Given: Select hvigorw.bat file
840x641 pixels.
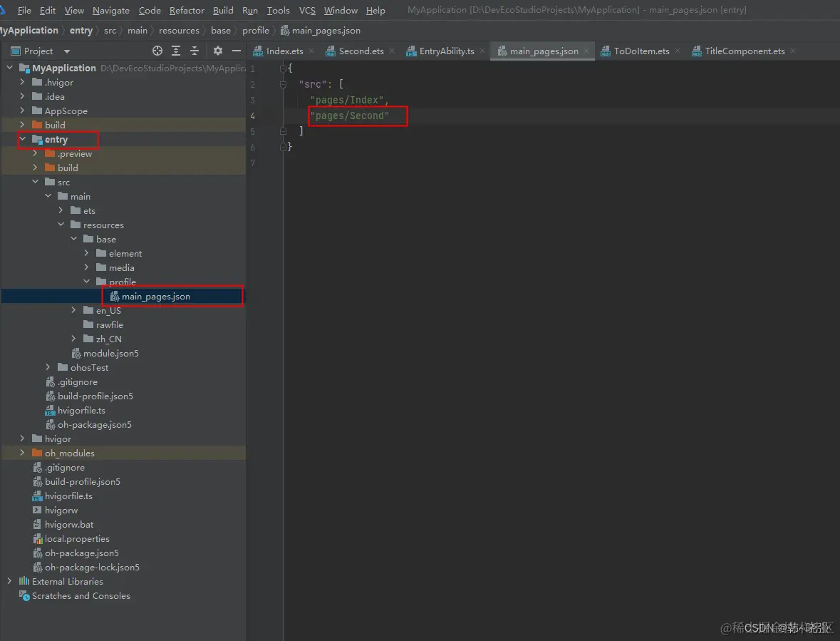Looking at the screenshot, I should (x=68, y=524).
